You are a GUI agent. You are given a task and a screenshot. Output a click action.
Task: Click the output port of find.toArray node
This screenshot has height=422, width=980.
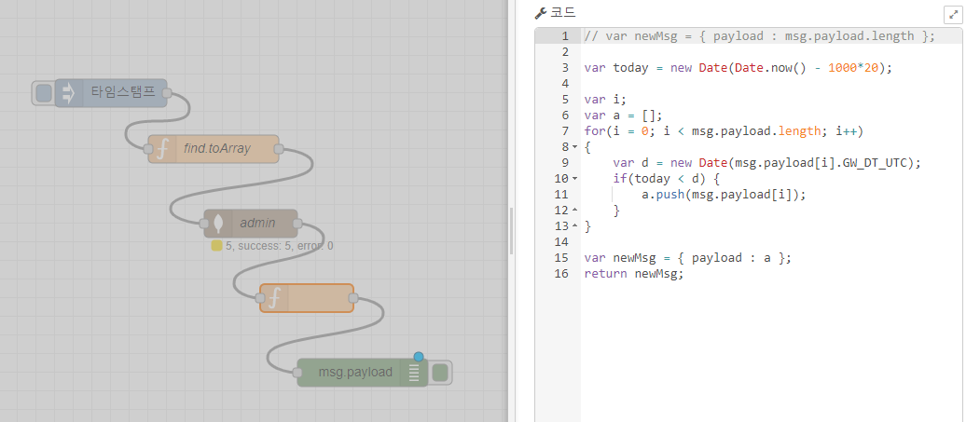tap(279, 148)
